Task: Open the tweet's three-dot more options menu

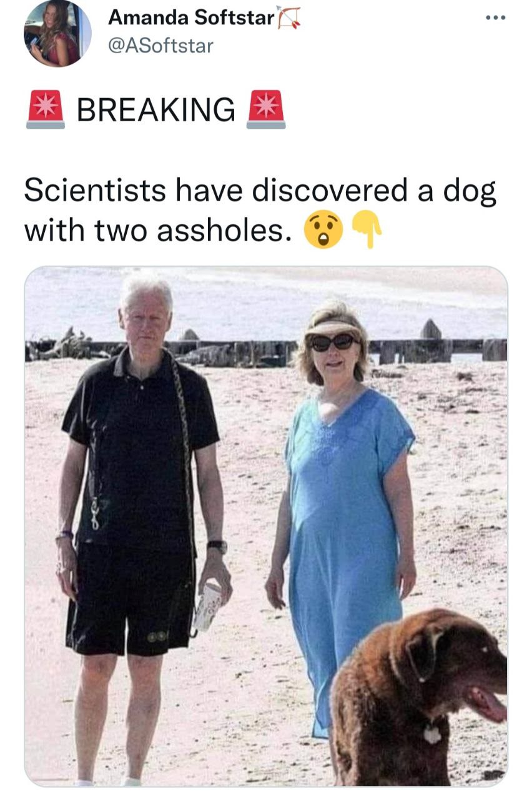Action: (x=496, y=18)
